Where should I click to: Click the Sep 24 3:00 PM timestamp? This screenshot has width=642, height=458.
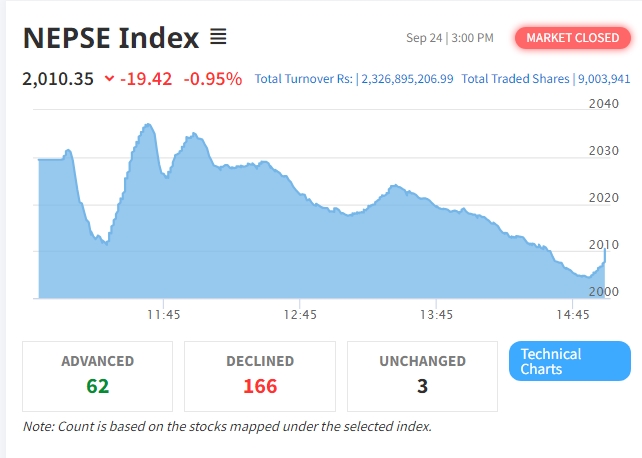(449, 38)
